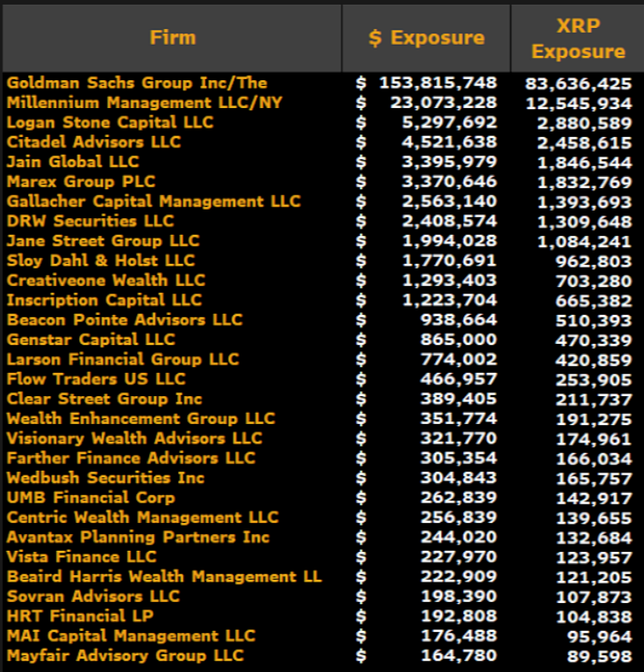Choose DRW Securities LLC firm name
The height and width of the screenshot is (672, 644).
pyautogui.click(x=90, y=221)
